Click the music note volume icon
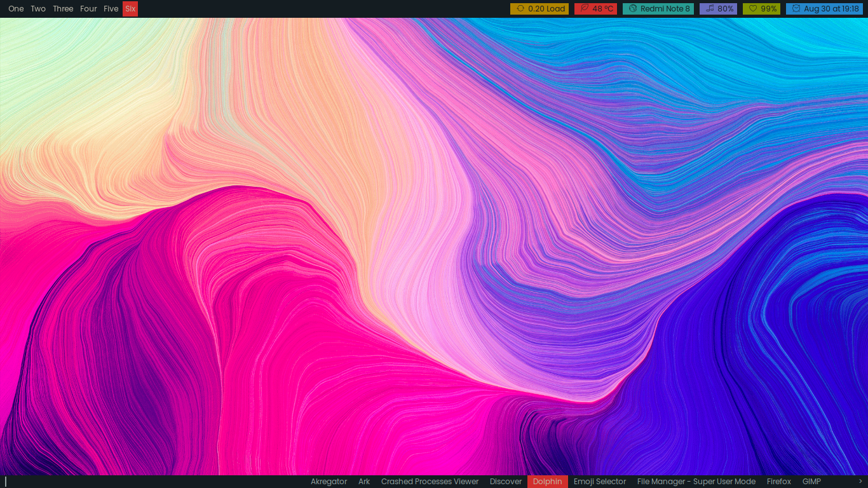Screen dimensions: 868x488 (x=710, y=9)
